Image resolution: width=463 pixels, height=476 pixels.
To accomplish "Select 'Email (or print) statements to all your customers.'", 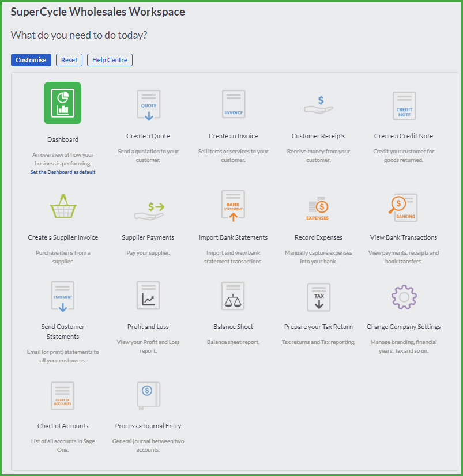I will pyautogui.click(x=63, y=356).
